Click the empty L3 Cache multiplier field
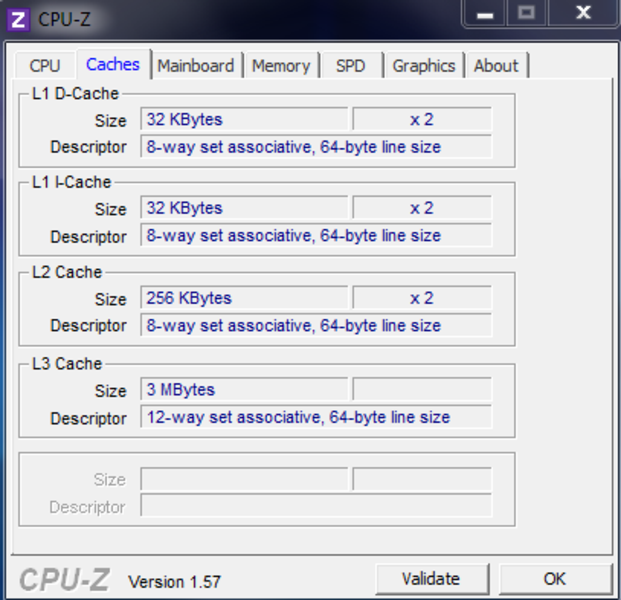The image size is (621, 600). click(422, 389)
